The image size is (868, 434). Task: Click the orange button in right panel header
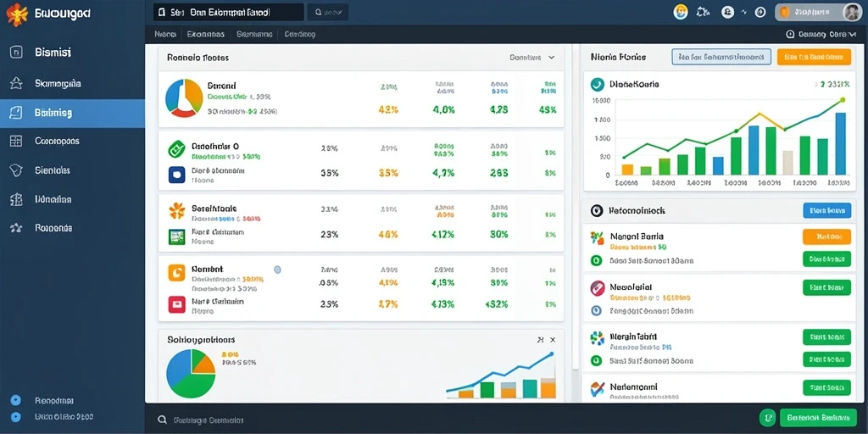(814, 57)
